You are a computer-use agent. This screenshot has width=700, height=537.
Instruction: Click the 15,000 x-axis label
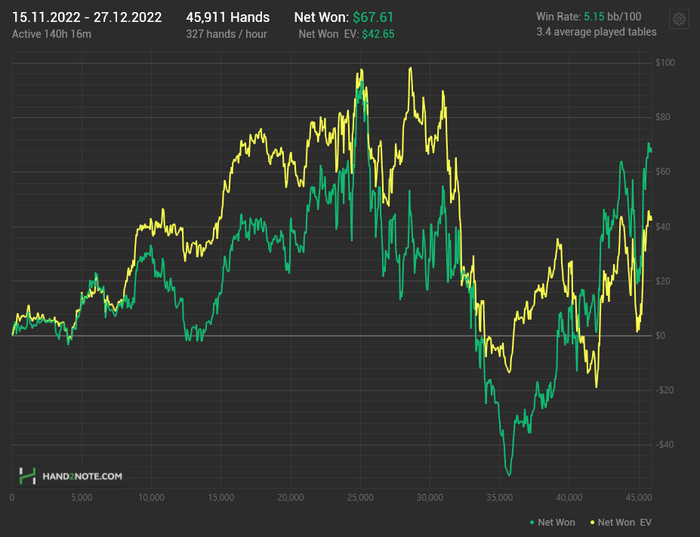(x=221, y=498)
